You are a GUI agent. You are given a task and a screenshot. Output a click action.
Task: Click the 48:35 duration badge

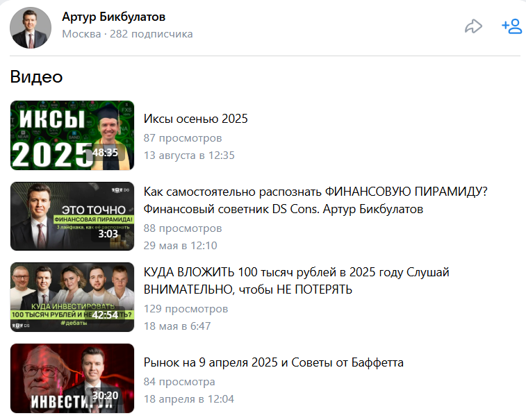(x=105, y=152)
